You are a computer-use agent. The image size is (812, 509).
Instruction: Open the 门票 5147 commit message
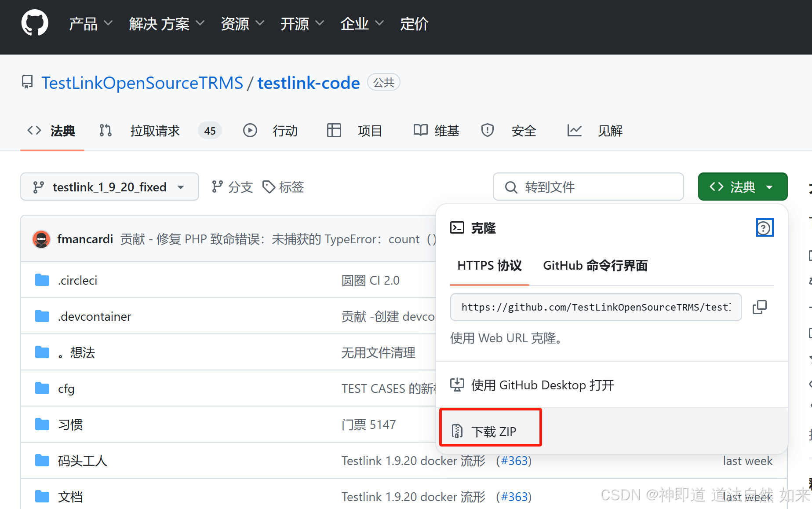coord(369,425)
